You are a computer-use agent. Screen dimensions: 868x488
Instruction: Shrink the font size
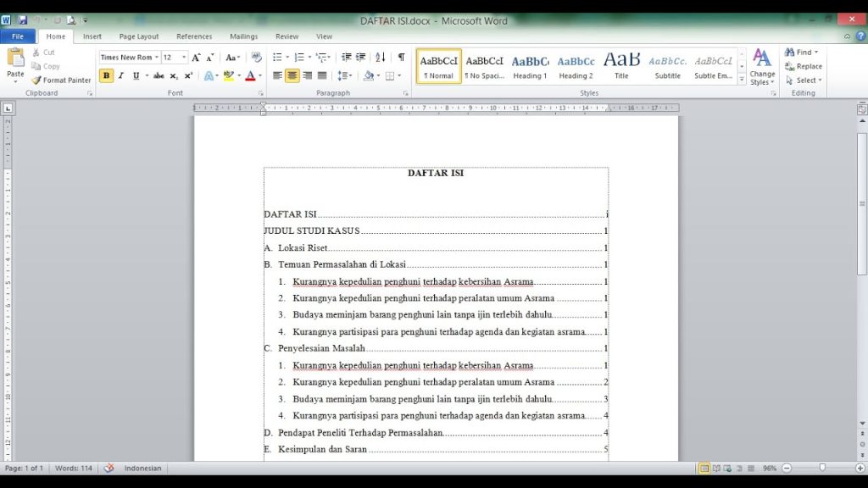pyautogui.click(x=210, y=57)
